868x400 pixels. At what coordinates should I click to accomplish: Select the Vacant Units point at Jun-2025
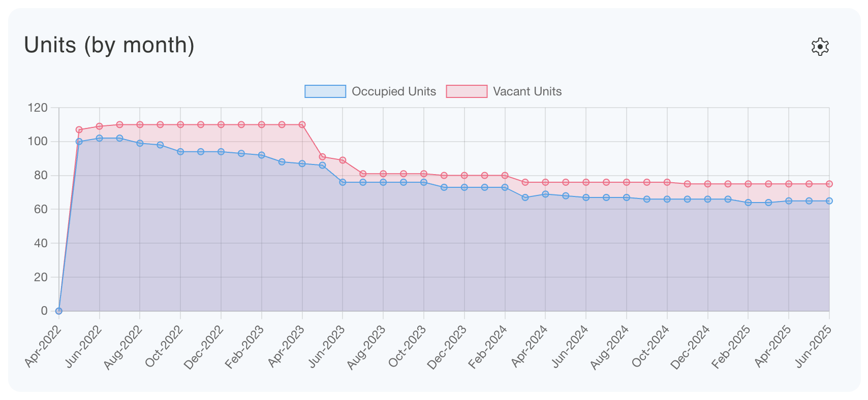click(x=829, y=184)
